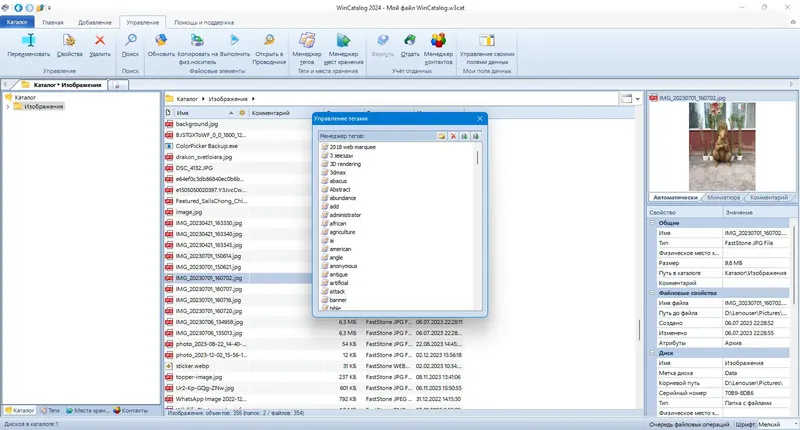Image resolution: width=800 pixels, height=430 pixels.
Task: Click the small button beside the Каталог • Изображения tab
Action: coord(117,85)
